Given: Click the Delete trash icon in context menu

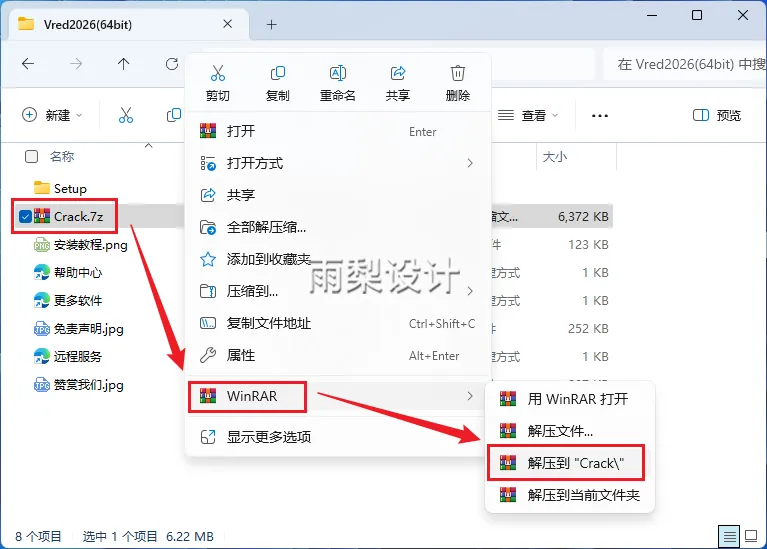Looking at the screenshot, I should click(457, 73).
